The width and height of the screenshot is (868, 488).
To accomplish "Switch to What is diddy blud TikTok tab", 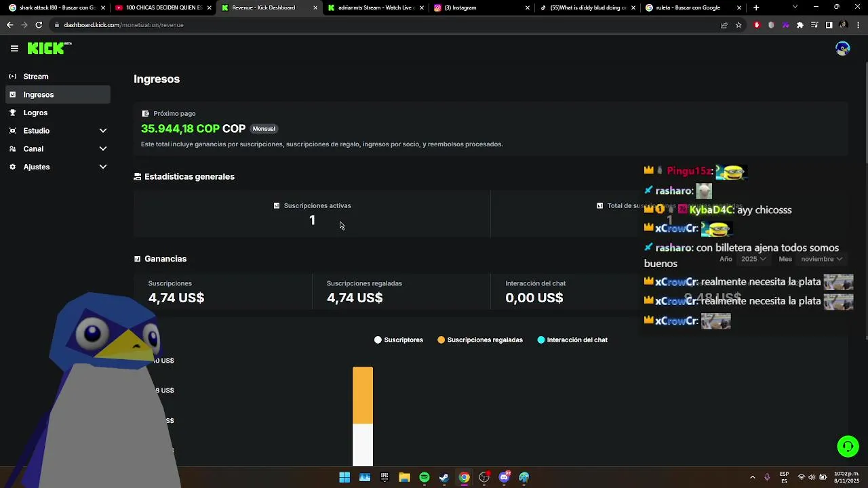I will pyautogui.click(x=588, y=7).
